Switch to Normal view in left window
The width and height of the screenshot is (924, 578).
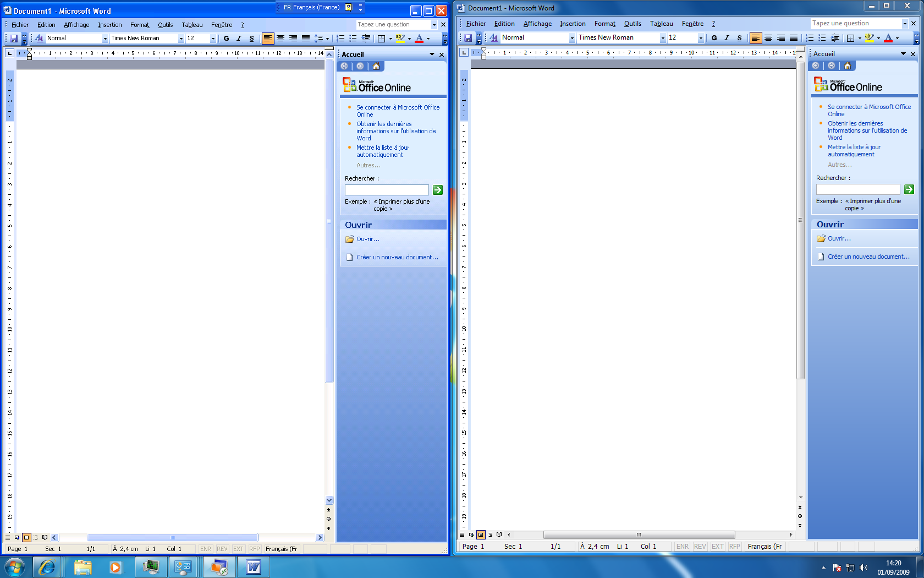pyautogui.click(x=8, y=537)
